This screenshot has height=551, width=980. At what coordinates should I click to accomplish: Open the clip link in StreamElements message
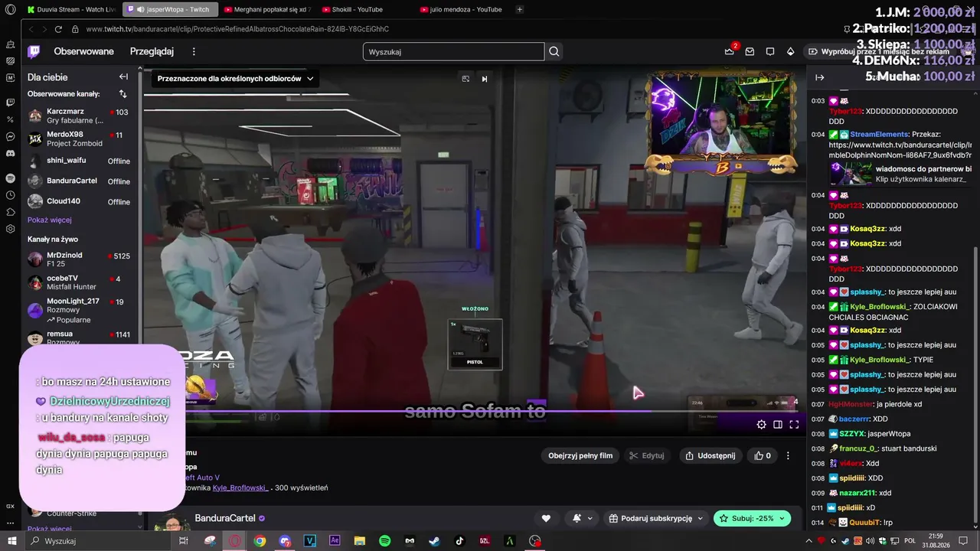(x=900, y=149)
